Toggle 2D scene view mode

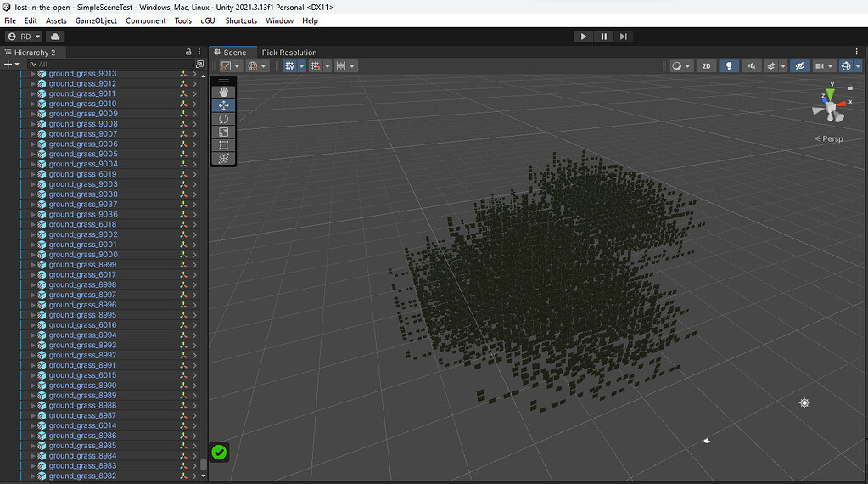(706, 66)
